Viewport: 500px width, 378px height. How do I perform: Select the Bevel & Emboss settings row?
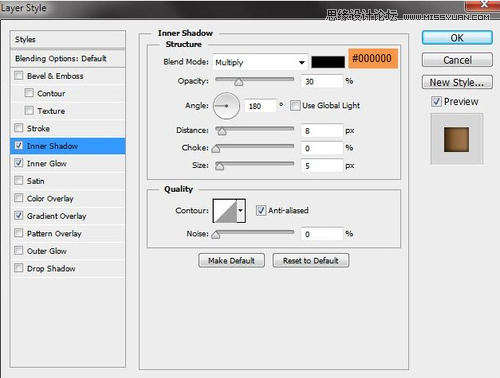[x=68, y=76]
